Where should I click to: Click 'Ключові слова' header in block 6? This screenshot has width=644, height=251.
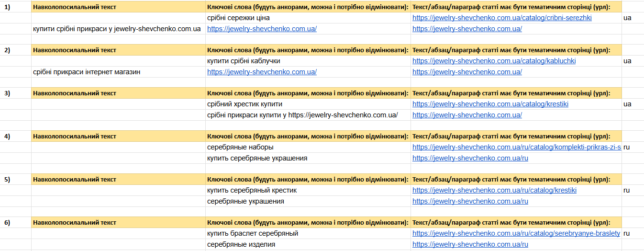click(x=308, y=222)
